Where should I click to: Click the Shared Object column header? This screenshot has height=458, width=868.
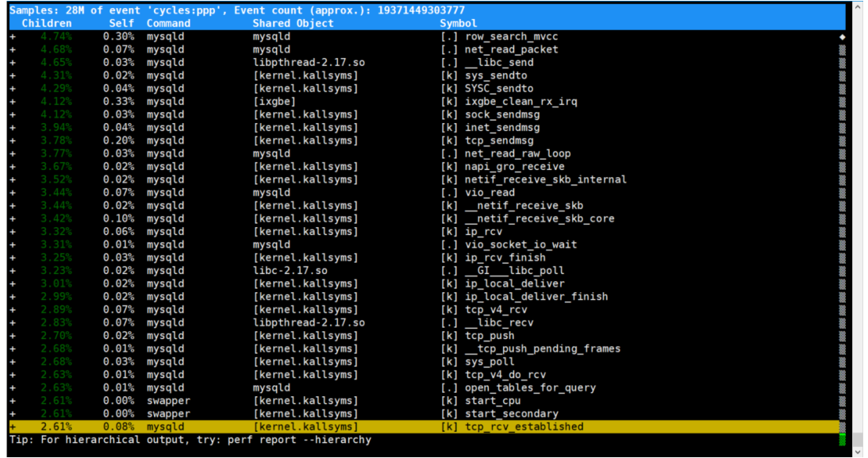click(294, 23)
